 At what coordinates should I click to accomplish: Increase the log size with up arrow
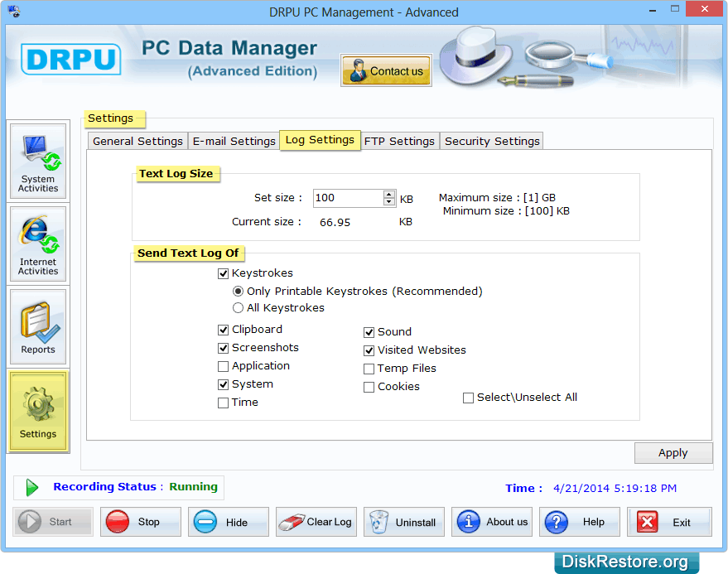[x=389, y=194]
